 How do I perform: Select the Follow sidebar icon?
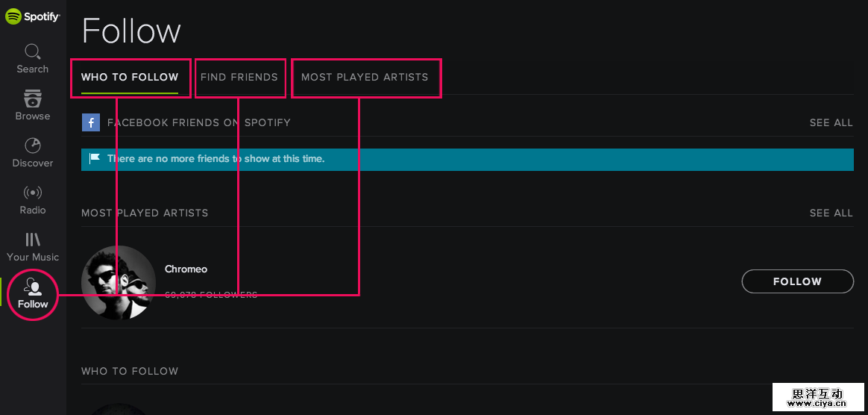click(x=33, y=293)
